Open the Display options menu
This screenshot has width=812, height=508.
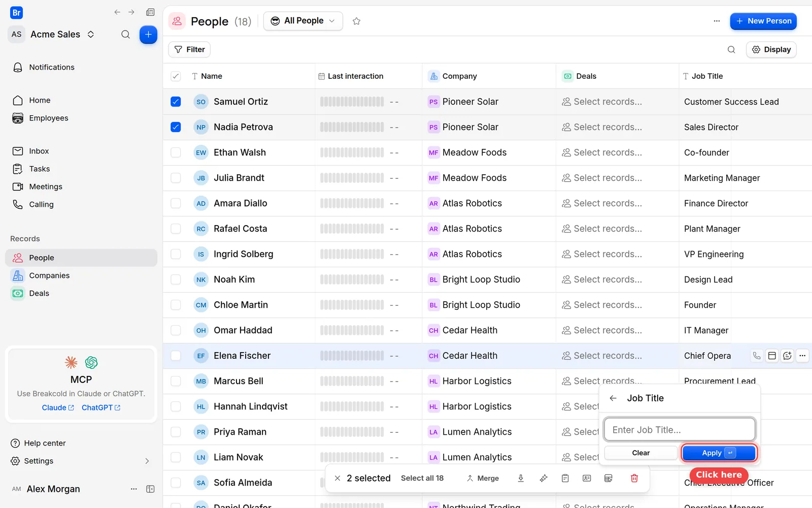pyautogui.click(x=771, y=49)
